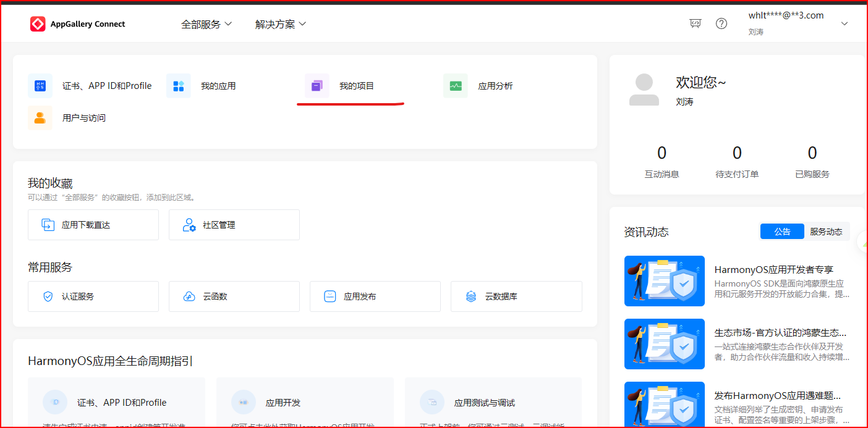Viewport: 868px width, 428px height.
Task: Click the 云函数 cloud icon
Action: coord(189,296)
